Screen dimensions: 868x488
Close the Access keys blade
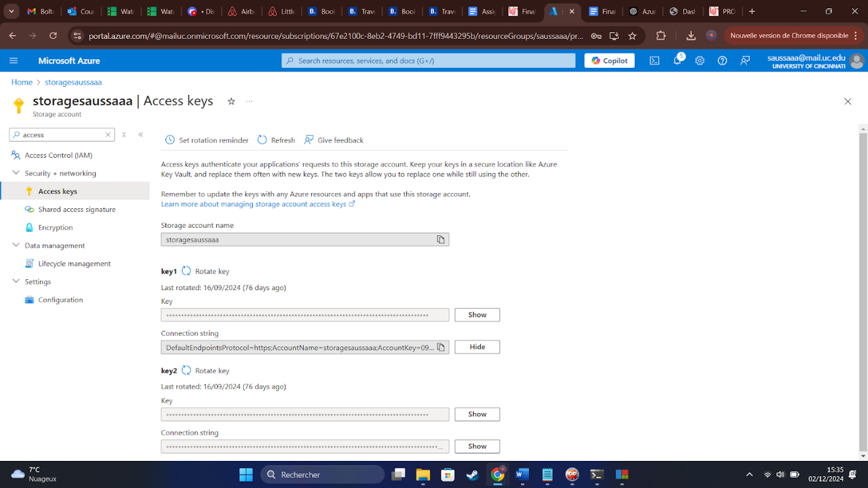click(x=848, y=101)
